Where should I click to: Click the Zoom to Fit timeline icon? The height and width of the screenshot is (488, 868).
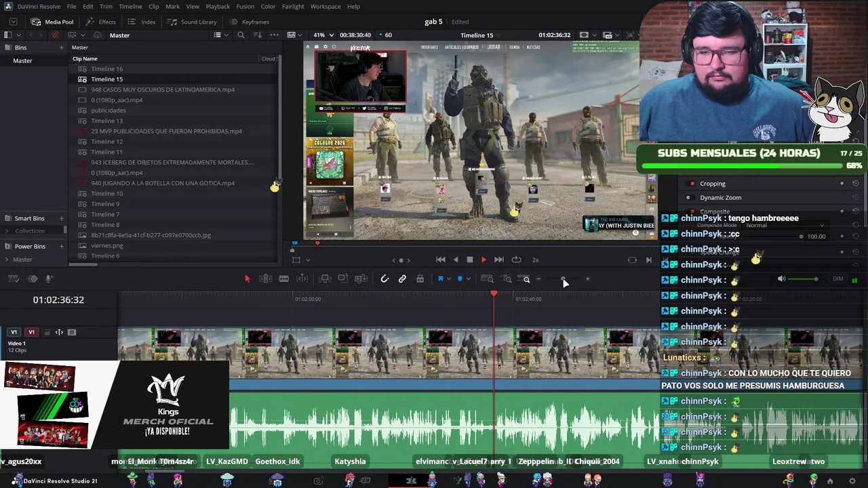coord(487,279)
